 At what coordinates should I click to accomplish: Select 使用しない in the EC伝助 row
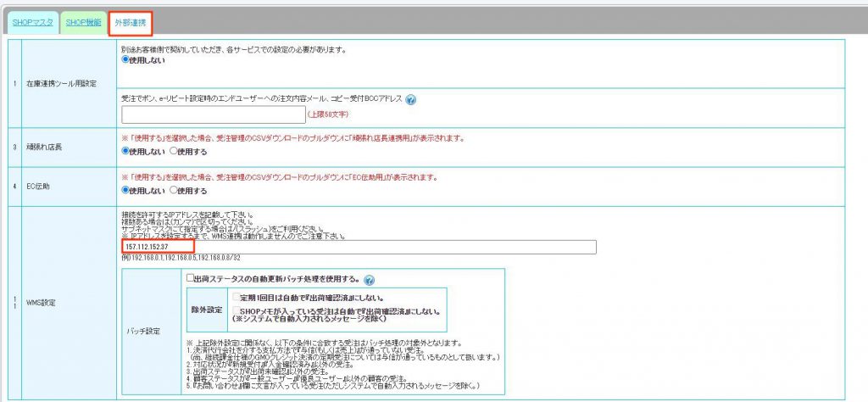pos(126,191)
